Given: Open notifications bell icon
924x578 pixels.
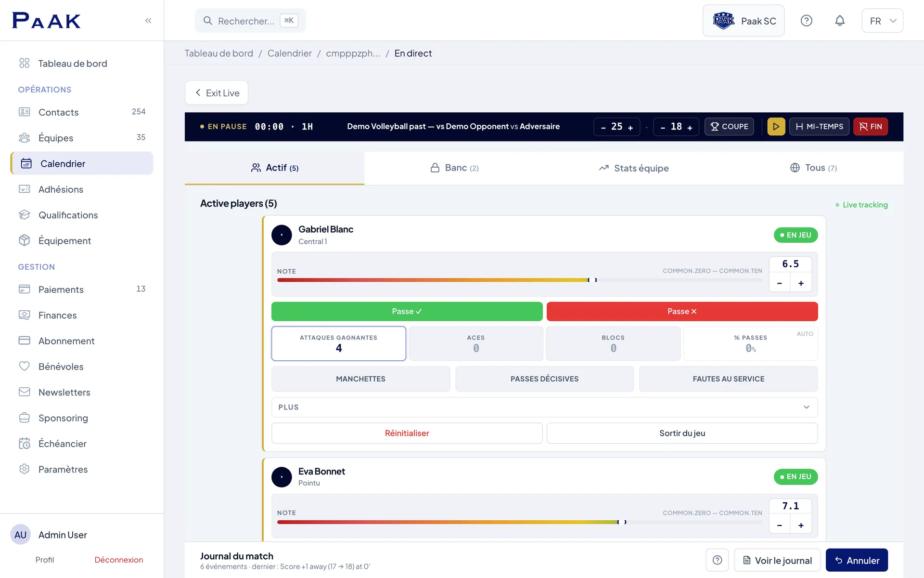Looking at the screenshot, I should (x=840, y=21).
